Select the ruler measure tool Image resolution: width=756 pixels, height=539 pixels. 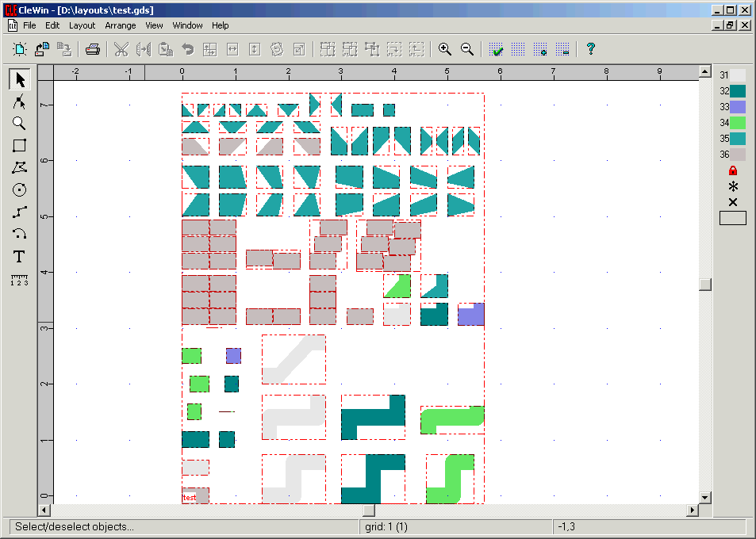[x=19, y=279]
